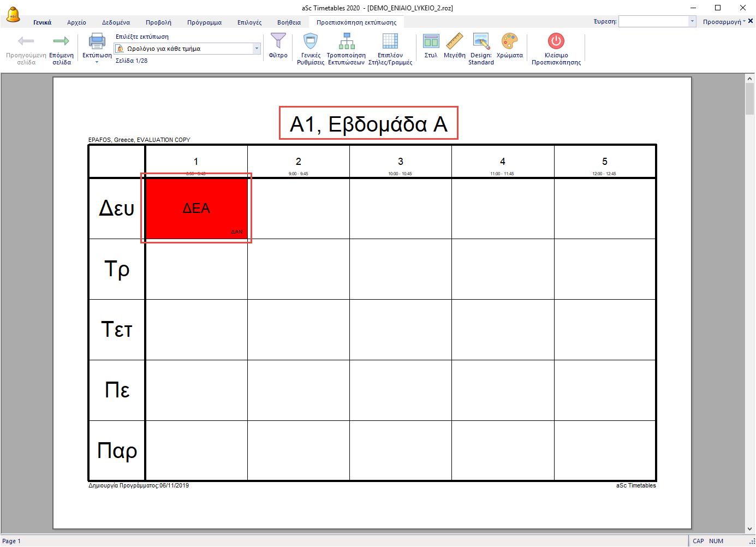Screen dimensions: 756x547
Task: Open Design Standard icon
Action: point(481,41)
